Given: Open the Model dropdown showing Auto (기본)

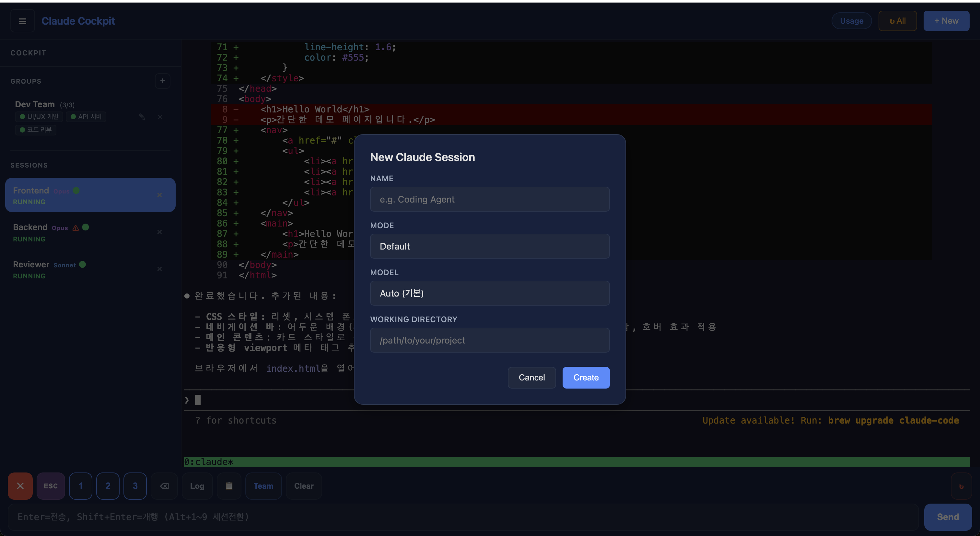Looking at the screenshot, I should click(x=490, y=293).
